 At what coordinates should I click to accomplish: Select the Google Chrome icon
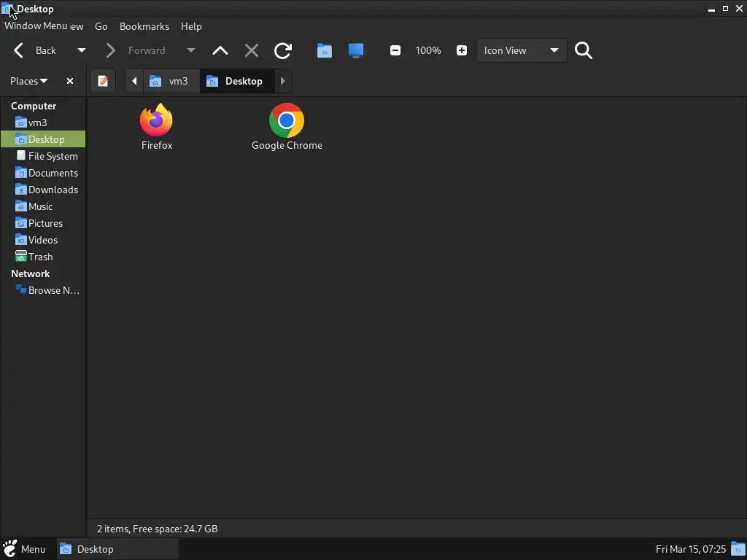(x=286, y=120)
